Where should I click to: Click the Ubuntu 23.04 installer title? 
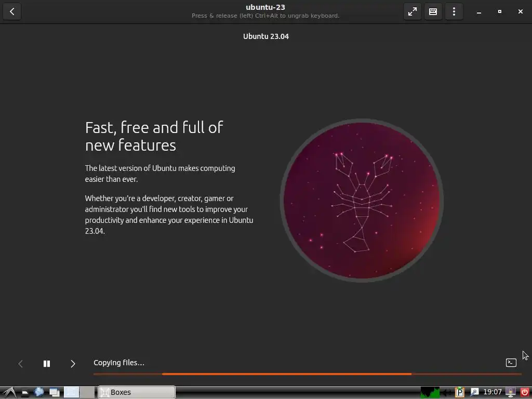click(265, 36)
